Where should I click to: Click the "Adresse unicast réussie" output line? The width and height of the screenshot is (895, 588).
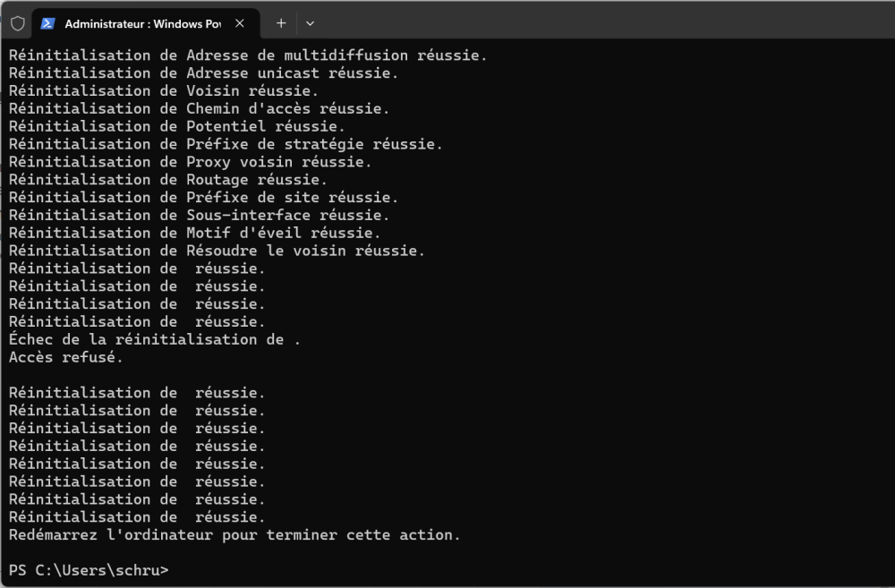coord(203,73)
